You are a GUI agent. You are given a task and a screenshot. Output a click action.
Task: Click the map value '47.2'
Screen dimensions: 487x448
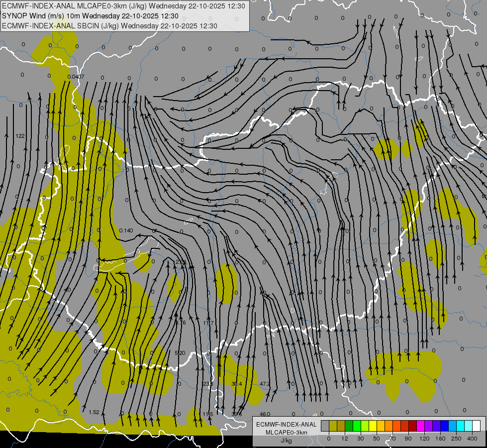tap(265, 384)
